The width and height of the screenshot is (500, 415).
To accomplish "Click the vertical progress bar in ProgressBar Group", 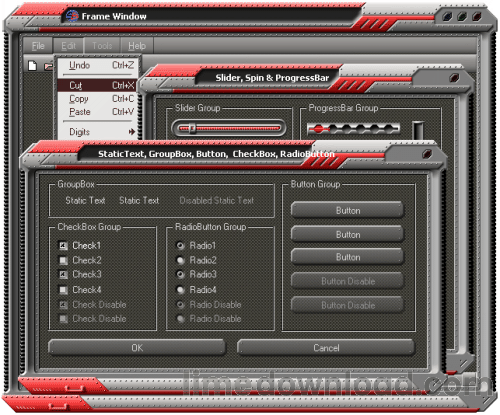I will pos(418,131).
